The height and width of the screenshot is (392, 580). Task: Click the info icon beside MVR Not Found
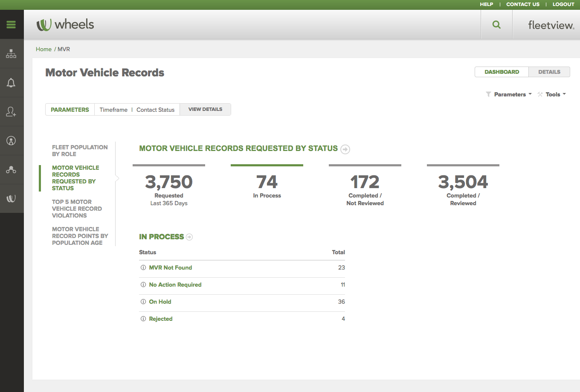(x=143, y=268)
